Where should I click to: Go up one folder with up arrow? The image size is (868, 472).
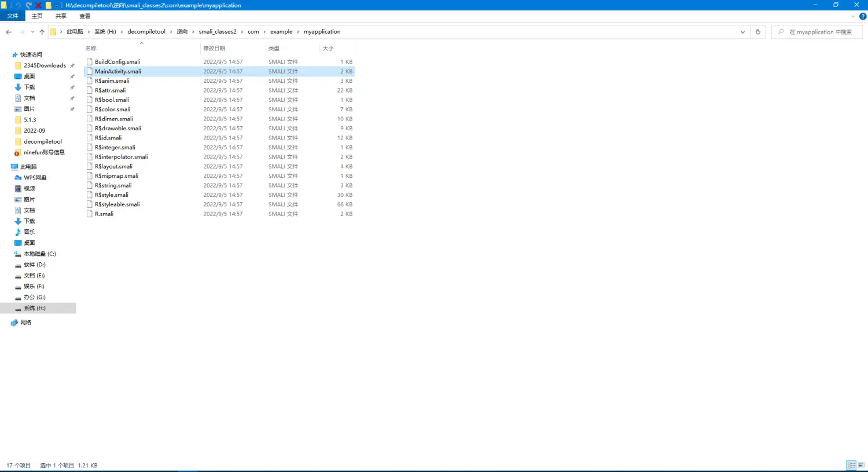[x=42, y=32]
